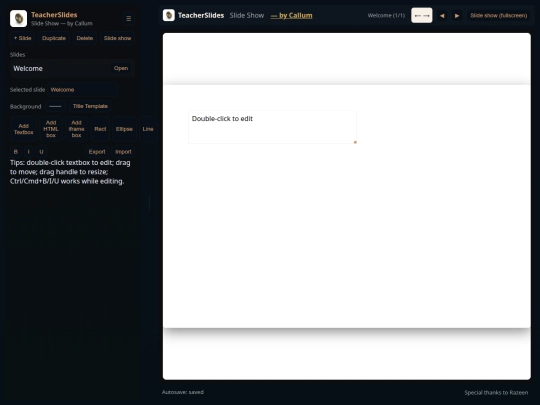Add Textbox to the slide
Viewport: 540px width, 405px height.
[23, 129]
